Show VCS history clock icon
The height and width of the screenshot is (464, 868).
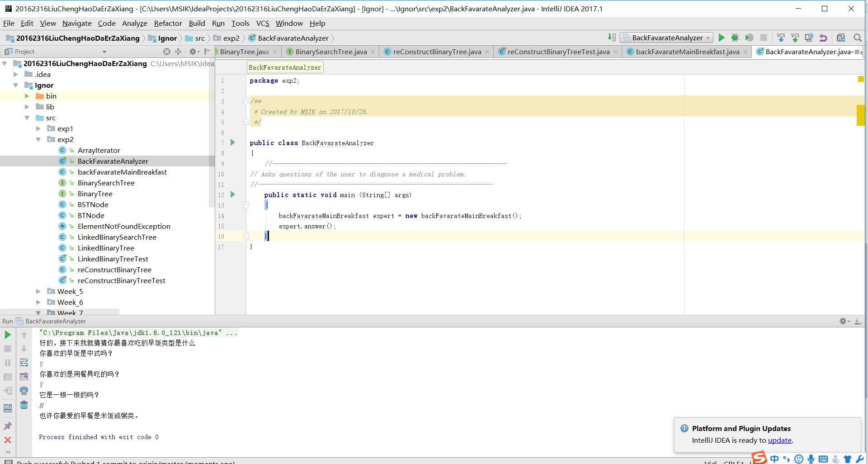pos(809,38)
